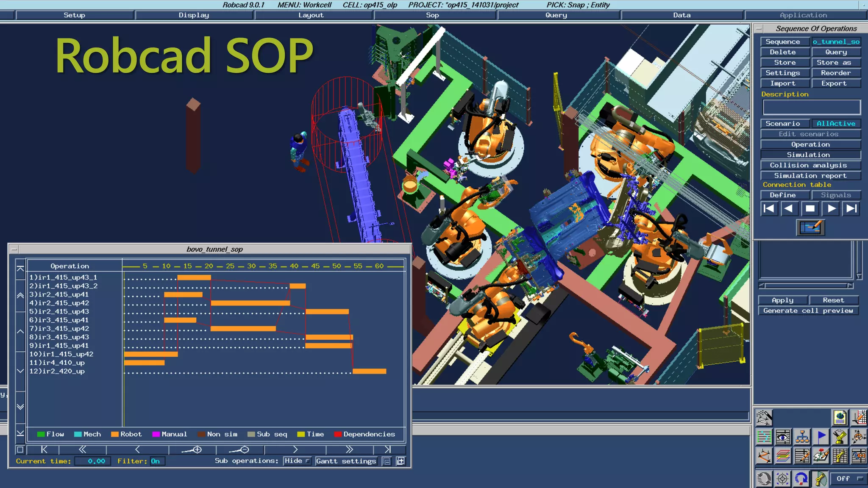Click the blue flag icon
The height and width of the screenshot is (488, 868).
(x=821, y=437)
